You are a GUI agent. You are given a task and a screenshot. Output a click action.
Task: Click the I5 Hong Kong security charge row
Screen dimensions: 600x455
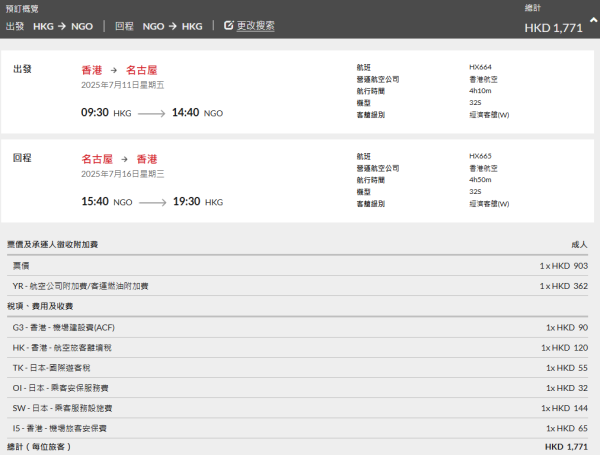297,429
